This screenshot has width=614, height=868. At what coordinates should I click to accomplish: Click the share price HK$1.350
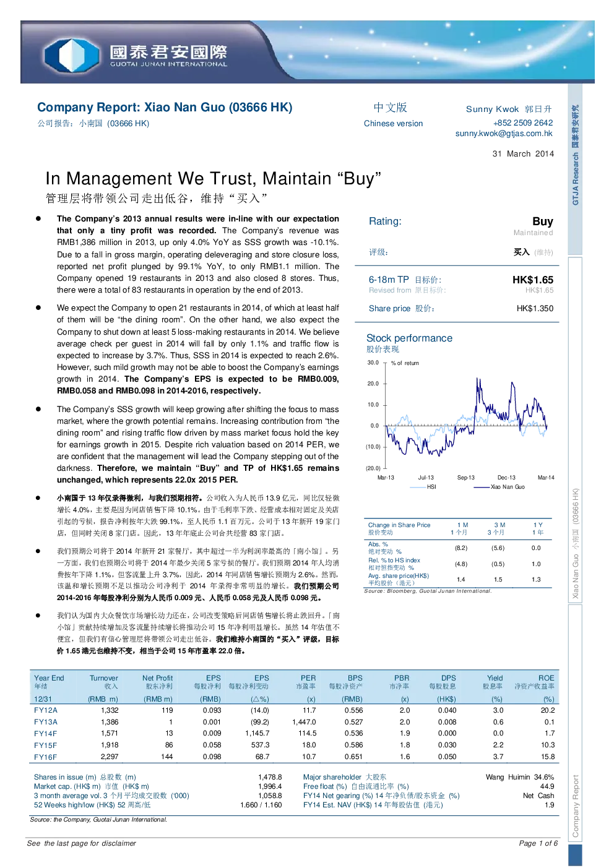pos(535,308)
